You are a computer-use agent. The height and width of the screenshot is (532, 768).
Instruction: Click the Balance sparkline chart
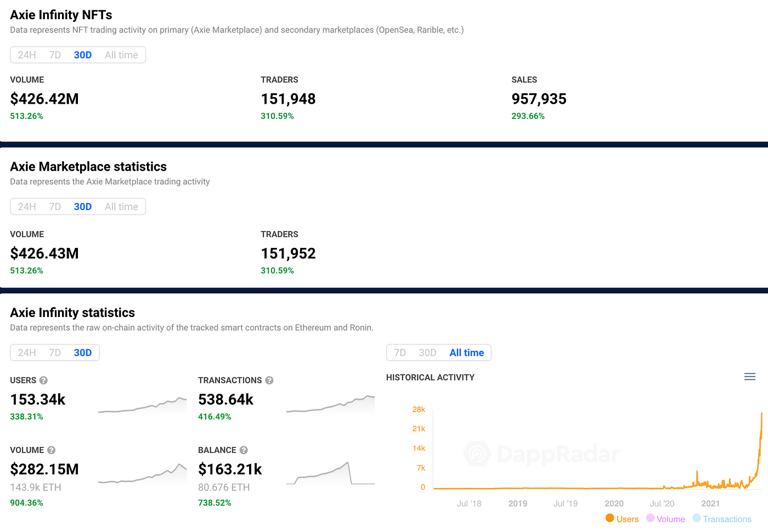tap(331, 473)
